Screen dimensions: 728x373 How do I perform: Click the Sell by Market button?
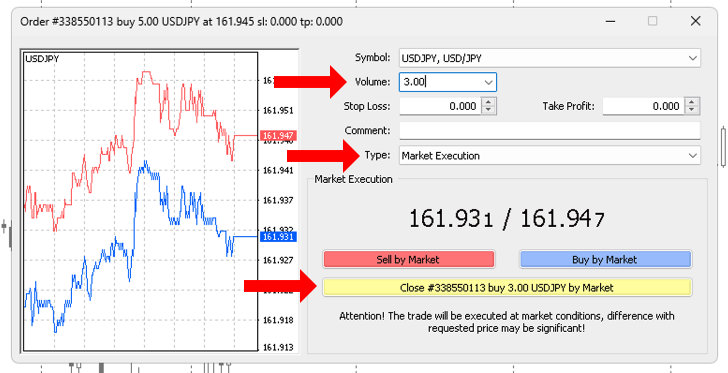[409, 259]
